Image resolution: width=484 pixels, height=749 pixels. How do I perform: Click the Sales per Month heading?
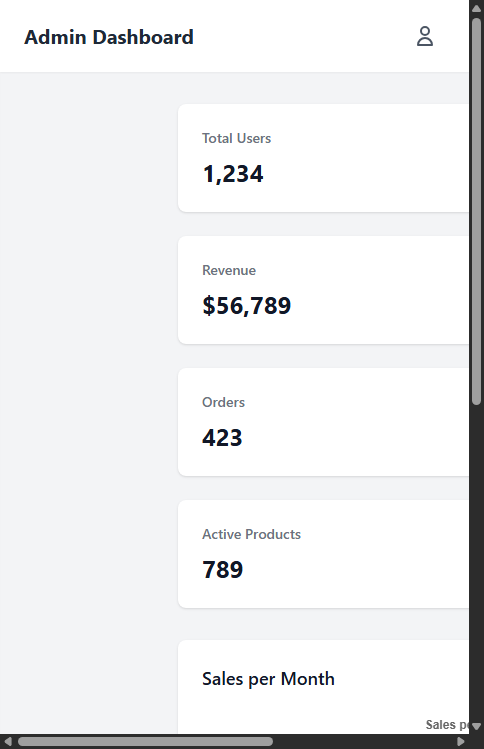pyautogui.click(x=268, y=679)
